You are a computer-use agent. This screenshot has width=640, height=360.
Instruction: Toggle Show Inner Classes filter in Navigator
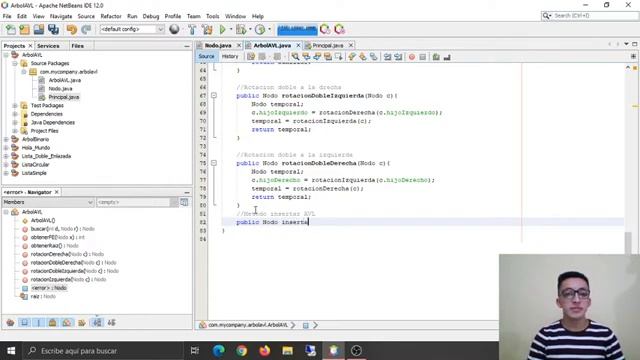67,323
